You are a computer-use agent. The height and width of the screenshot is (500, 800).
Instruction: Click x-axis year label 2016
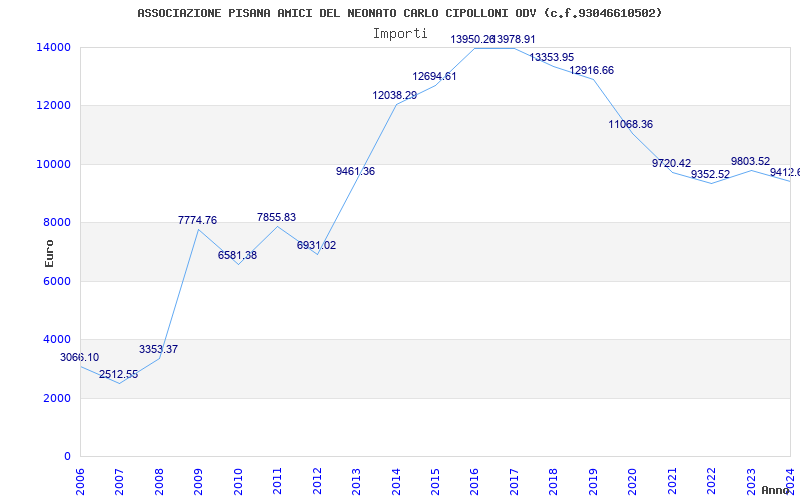[474, 481]
